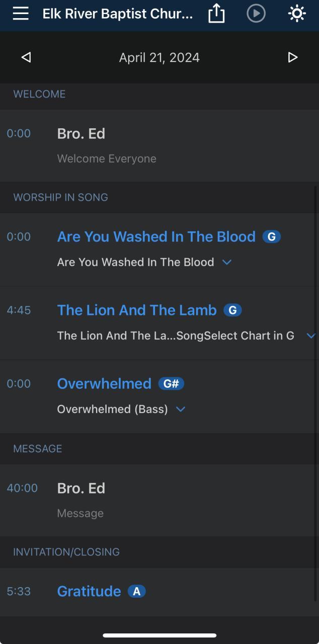The height and width of the screenshot is (644, 319).
Task: Open The Lion And The Lamb song
Action: click(137, 310)
